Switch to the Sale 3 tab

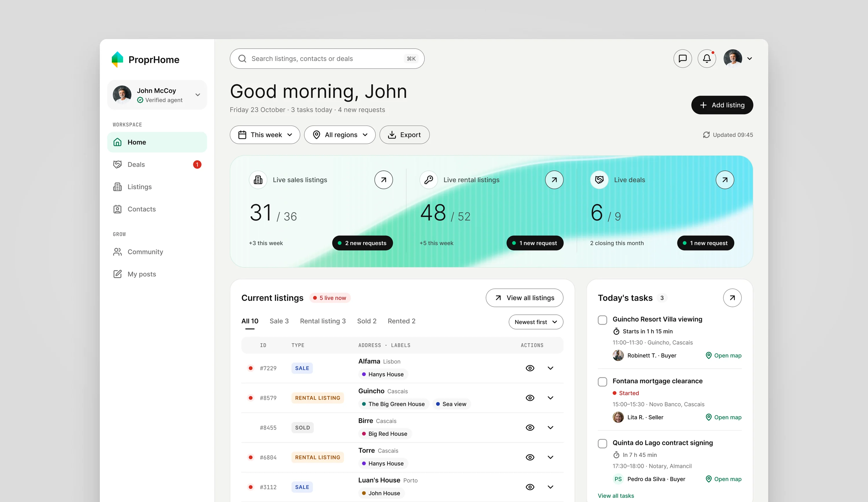pos(279,321)
